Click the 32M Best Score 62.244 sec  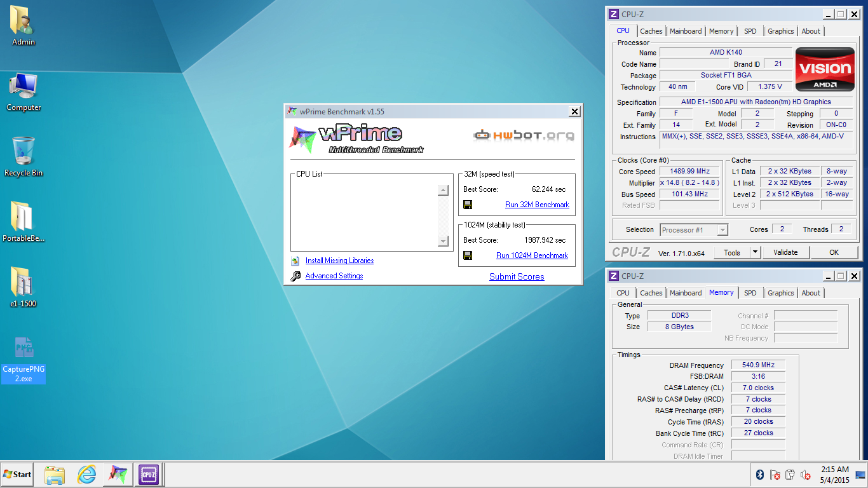tap(548, 189)
